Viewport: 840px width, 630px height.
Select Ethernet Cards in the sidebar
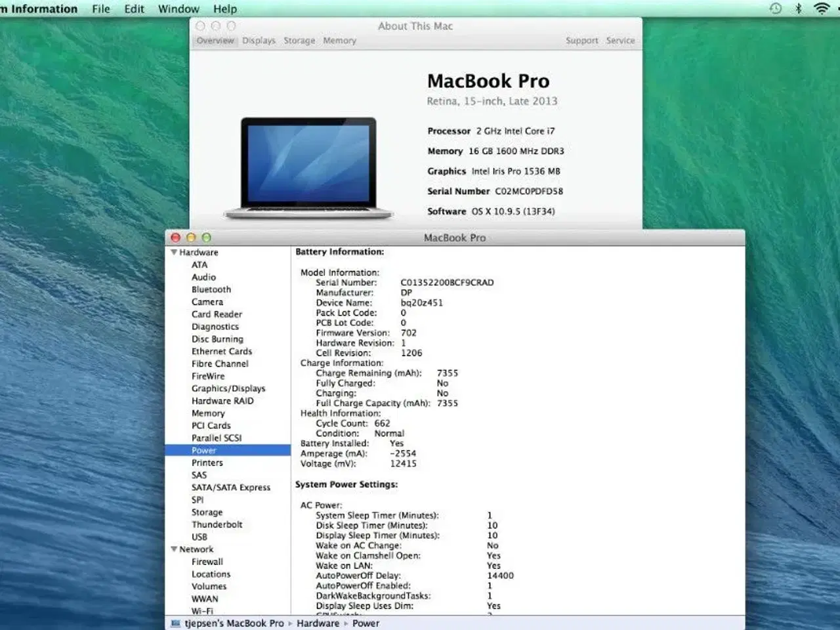click(x=222, y=351)
